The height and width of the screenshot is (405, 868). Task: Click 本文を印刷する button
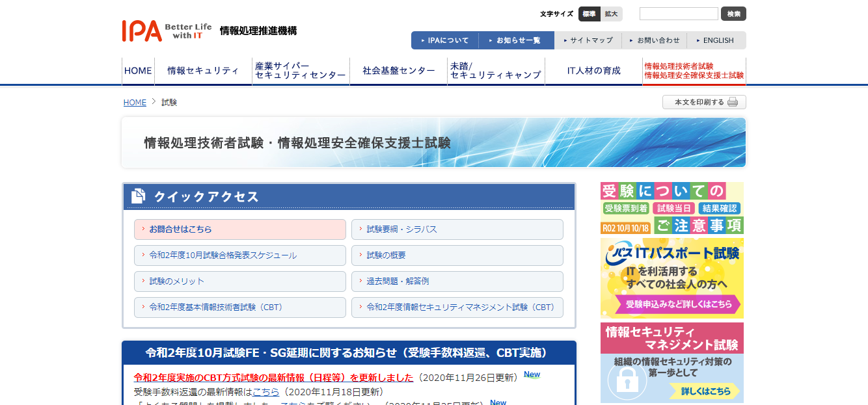pos(704,102)
